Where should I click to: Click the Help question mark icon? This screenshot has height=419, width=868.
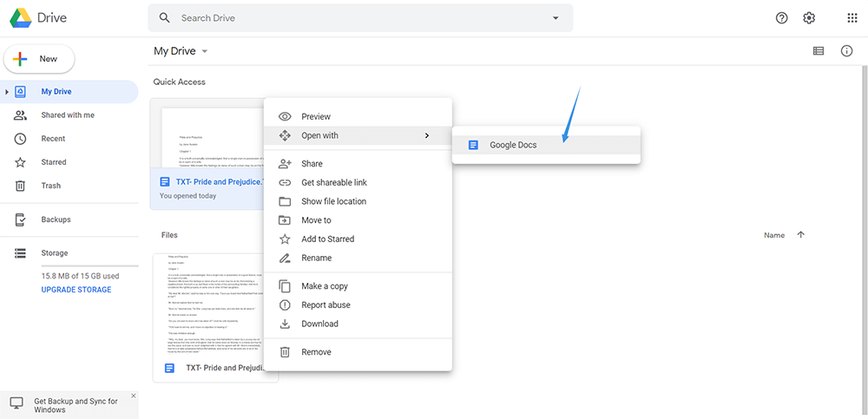(781, 18)
